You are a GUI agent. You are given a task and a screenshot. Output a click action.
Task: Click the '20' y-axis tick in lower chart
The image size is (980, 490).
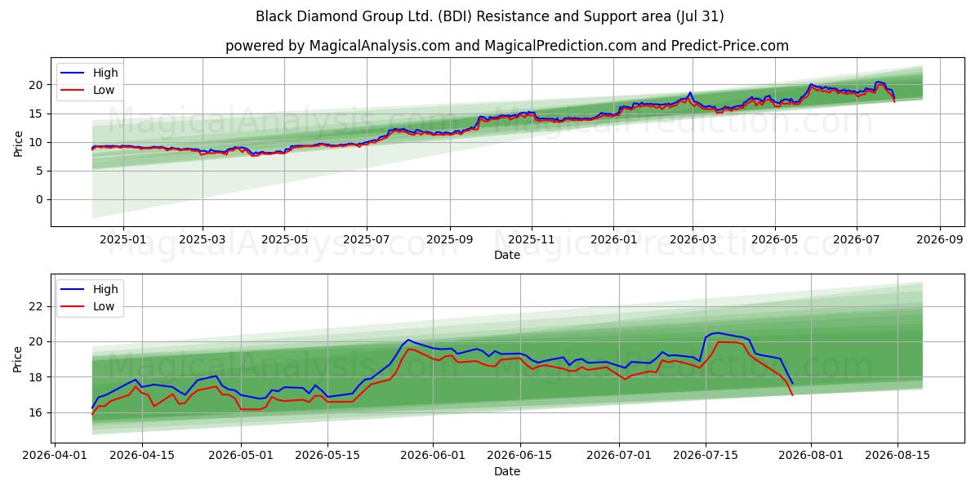point(38,341)
